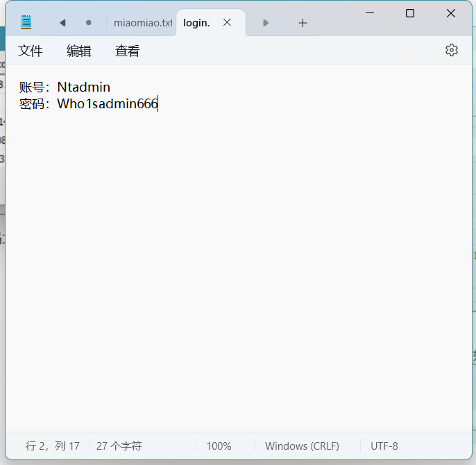Click the 27 个字符 character count
This screenshot has width=476, height=465.
click(119, 446)
